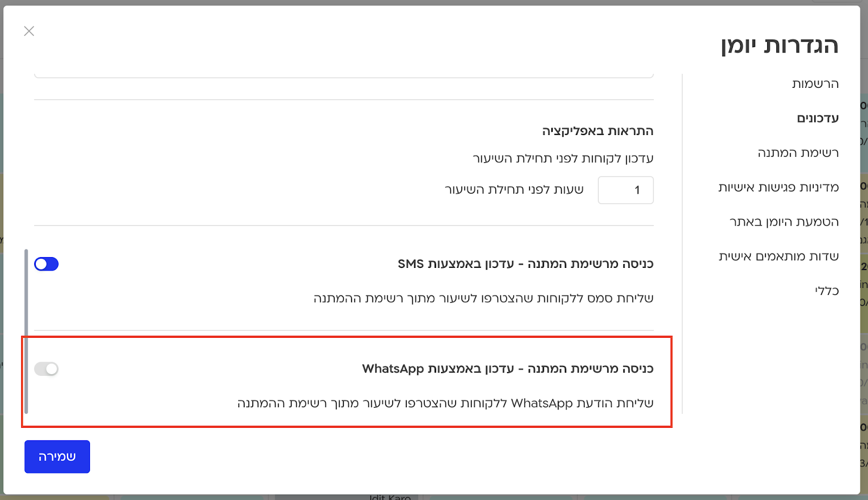Switch to הטמעת היומן באתר tab
The width and height of the screenshot is (868, 500).
[784, 222]
